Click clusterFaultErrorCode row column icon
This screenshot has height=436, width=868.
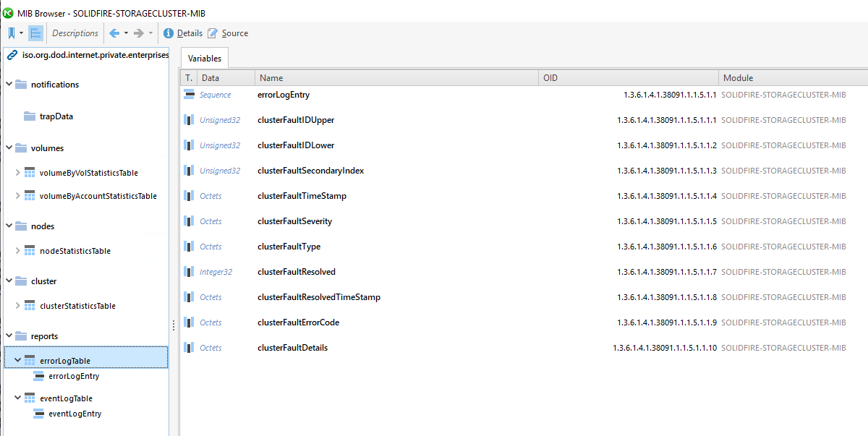click(189, 322)
